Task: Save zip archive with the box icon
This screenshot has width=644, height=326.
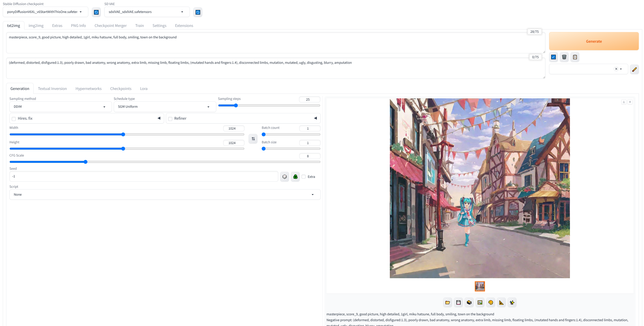Action: [469, 302]
